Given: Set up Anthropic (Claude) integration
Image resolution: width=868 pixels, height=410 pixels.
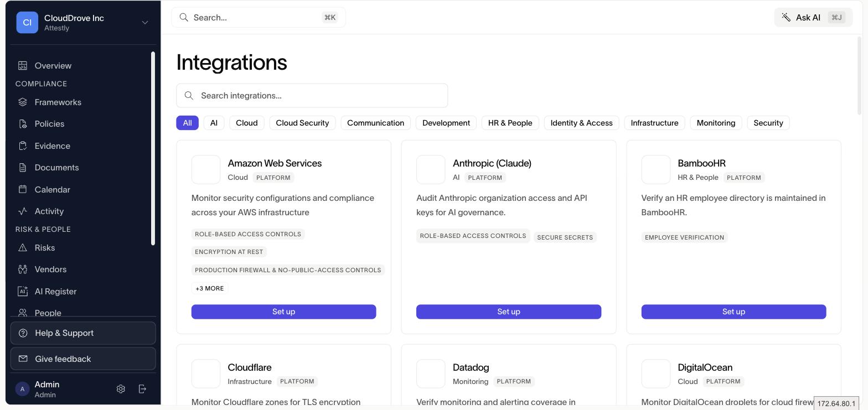Looking at the screenshot, I should point(509,312).
